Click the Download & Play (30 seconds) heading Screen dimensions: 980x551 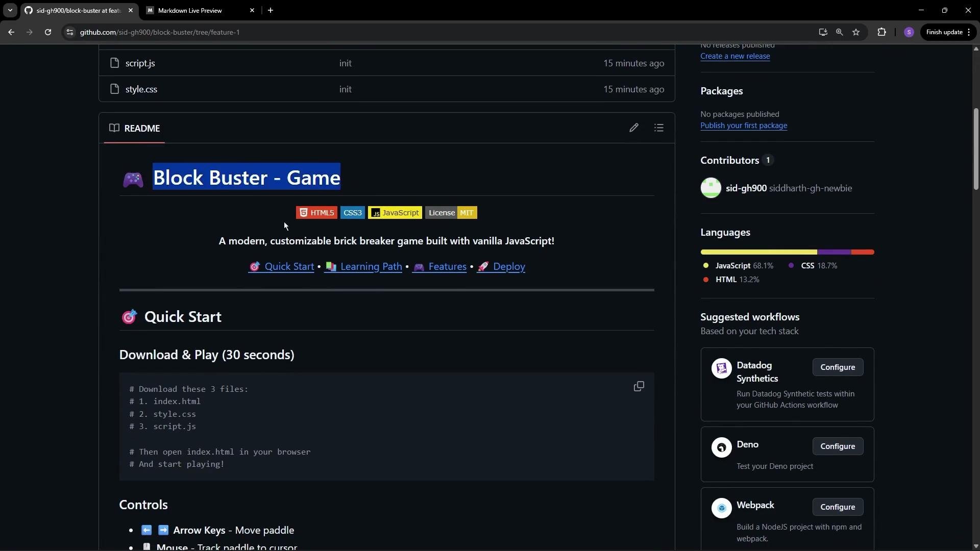(207, 355)
